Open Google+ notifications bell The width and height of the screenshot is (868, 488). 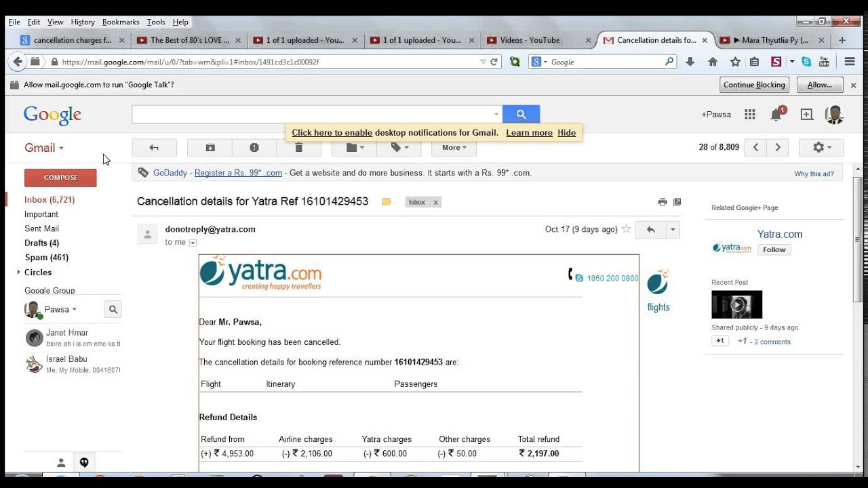776,115
